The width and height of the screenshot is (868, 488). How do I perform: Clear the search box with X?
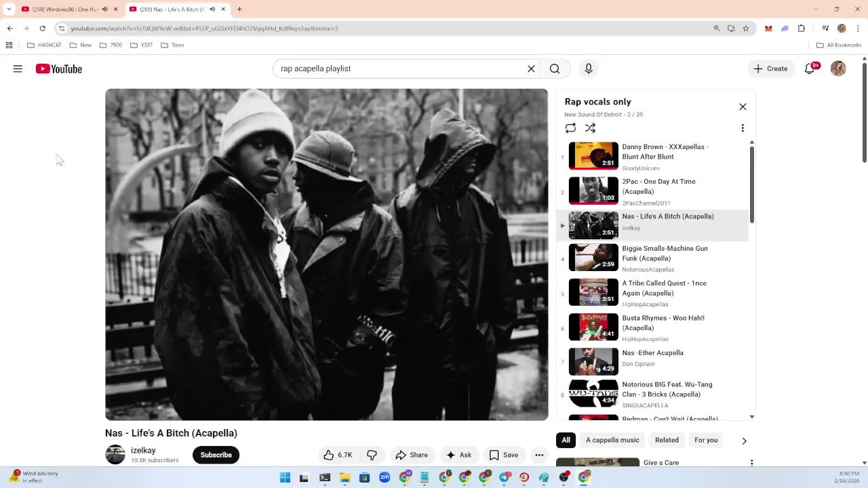coord(531,68)
